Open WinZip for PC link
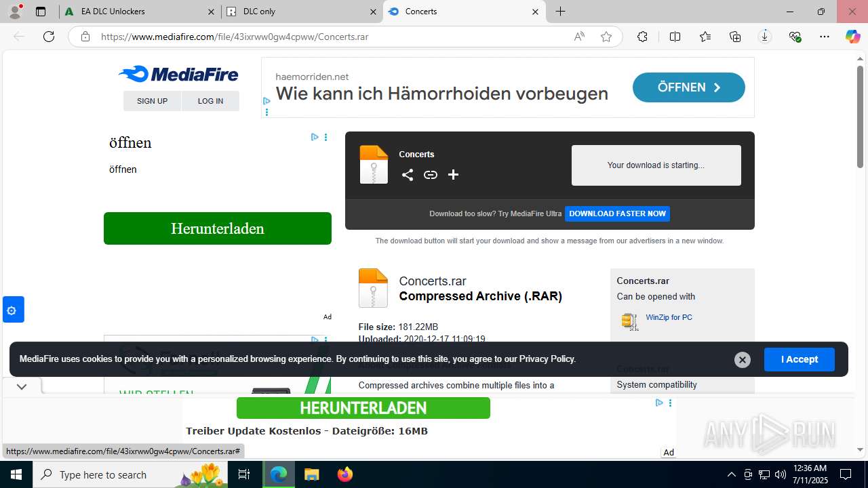868x488 pixels. click(669, 317)
